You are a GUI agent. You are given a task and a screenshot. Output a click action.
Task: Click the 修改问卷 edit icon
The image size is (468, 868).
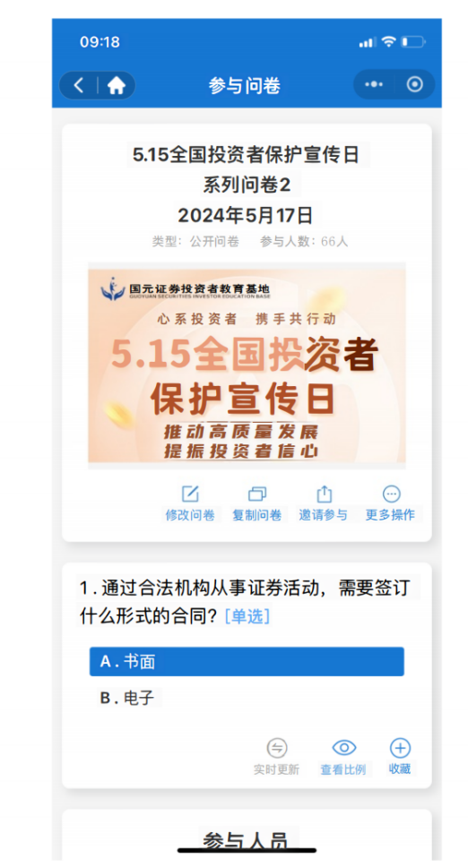[190, 494]
